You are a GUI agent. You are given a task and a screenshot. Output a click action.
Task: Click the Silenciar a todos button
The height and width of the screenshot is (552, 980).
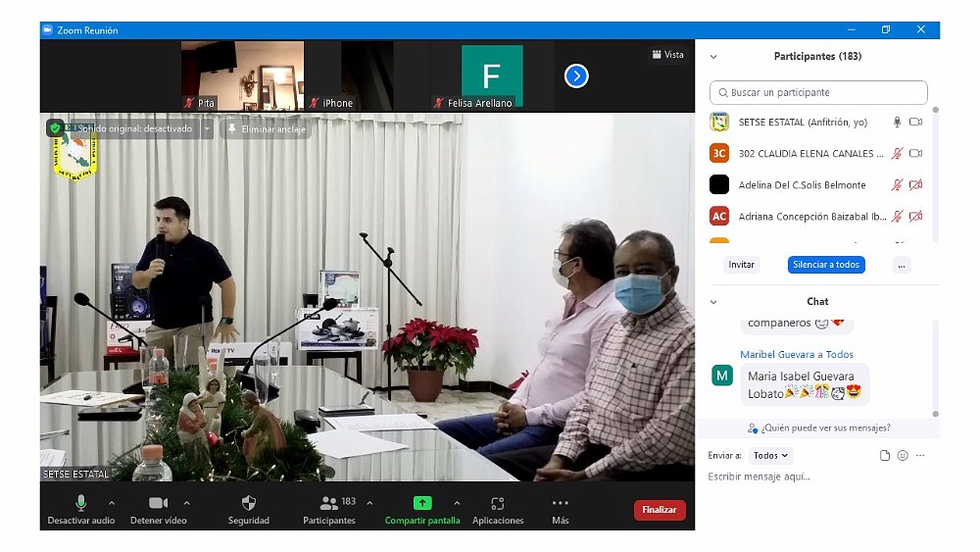tap(826, 265)
